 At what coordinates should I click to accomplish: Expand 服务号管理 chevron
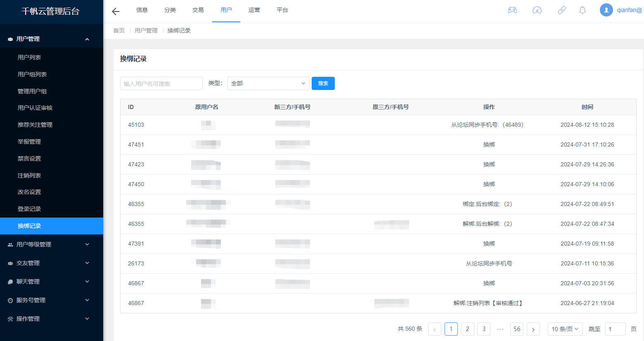coord(87,300)
